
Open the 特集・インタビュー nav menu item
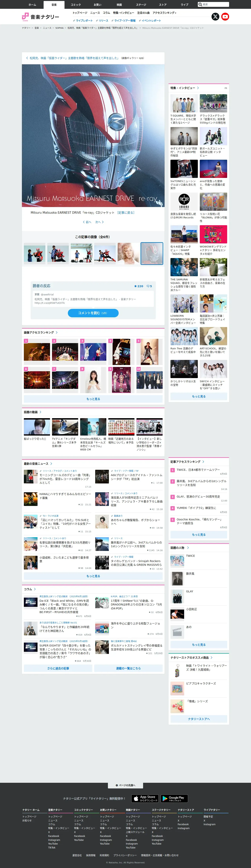click(x=124, y=13)
